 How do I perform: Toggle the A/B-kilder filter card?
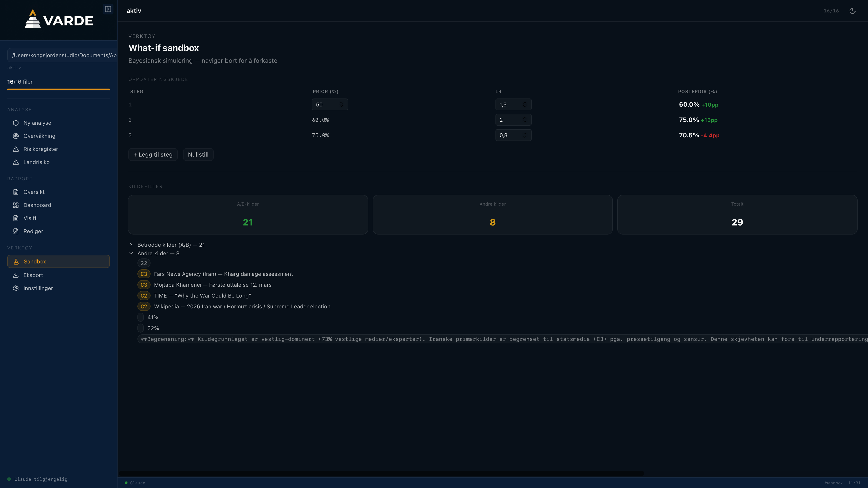[x=248, y=215]
